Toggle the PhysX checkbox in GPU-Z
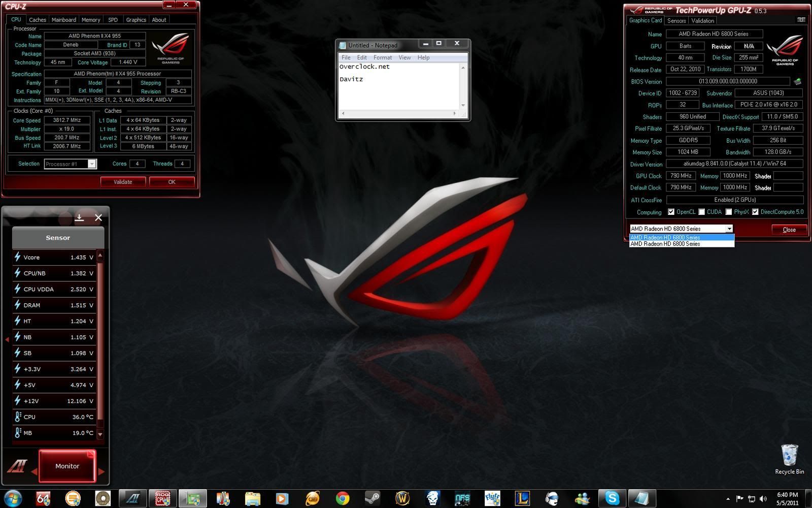Screen dimensions: 812x508 coord(728,212)
